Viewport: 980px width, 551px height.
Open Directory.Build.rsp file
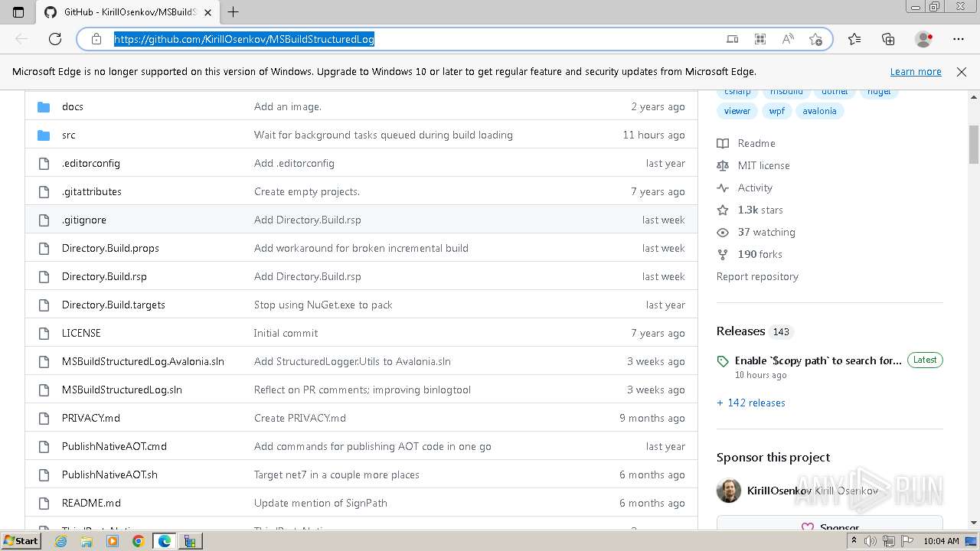click(104, 276)
